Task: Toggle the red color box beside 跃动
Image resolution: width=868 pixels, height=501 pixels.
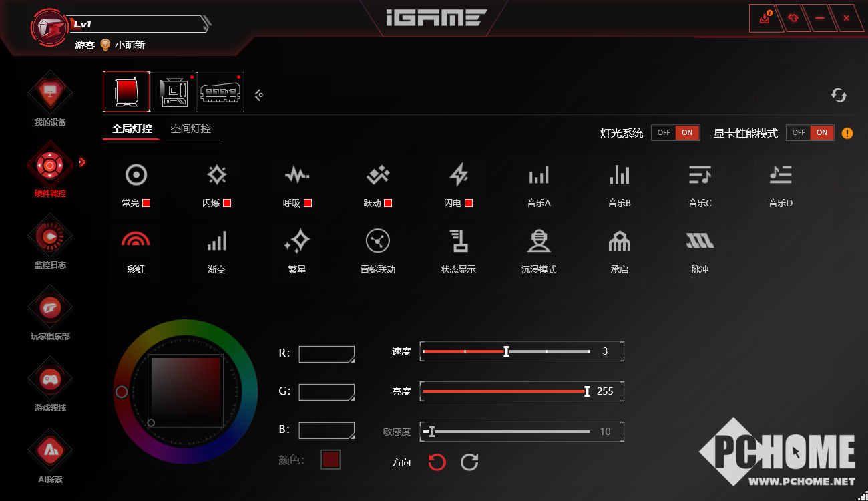Action: pyautogui.click(x=388, y=203)
